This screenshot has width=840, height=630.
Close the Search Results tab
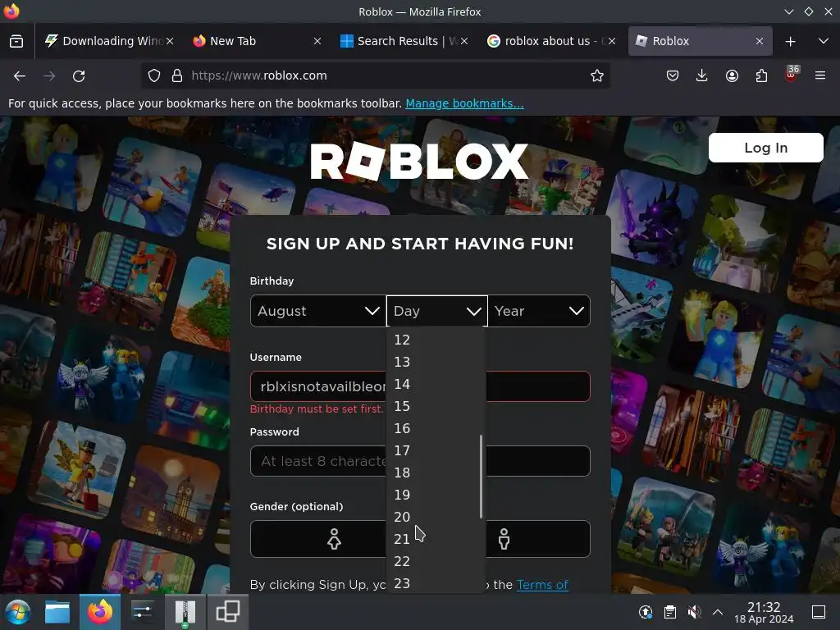464,41
